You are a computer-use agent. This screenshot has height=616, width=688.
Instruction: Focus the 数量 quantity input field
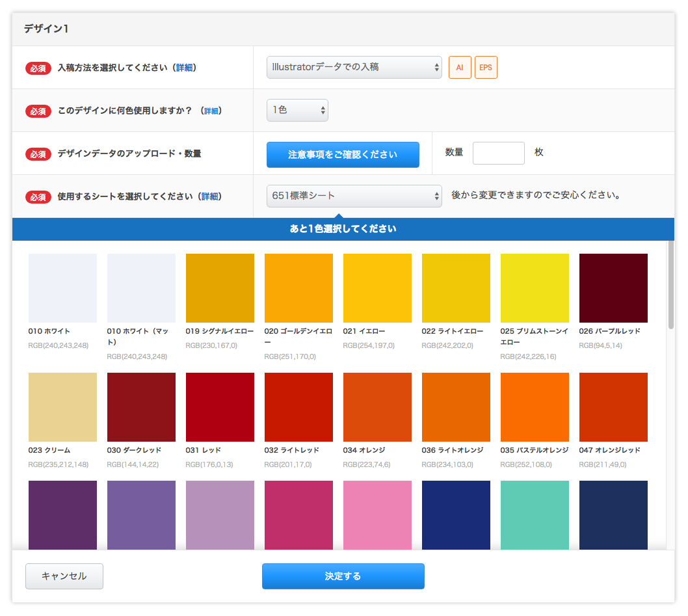point(499,153)
